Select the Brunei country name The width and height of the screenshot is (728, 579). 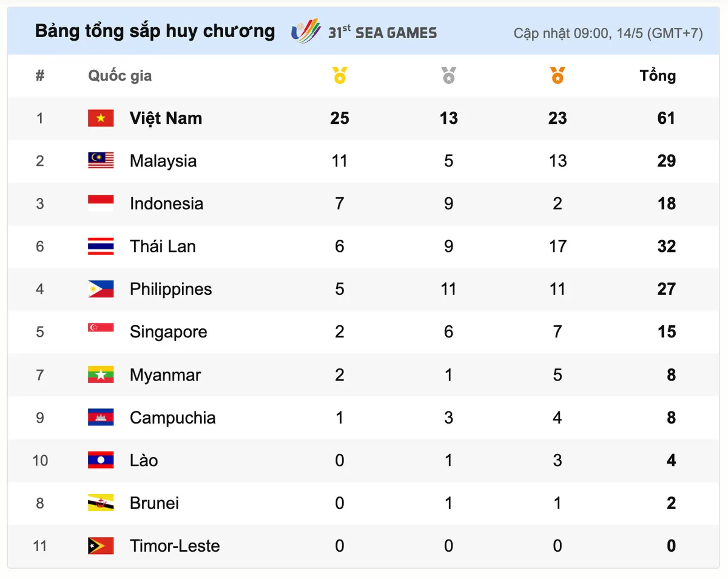click(154, 503)
